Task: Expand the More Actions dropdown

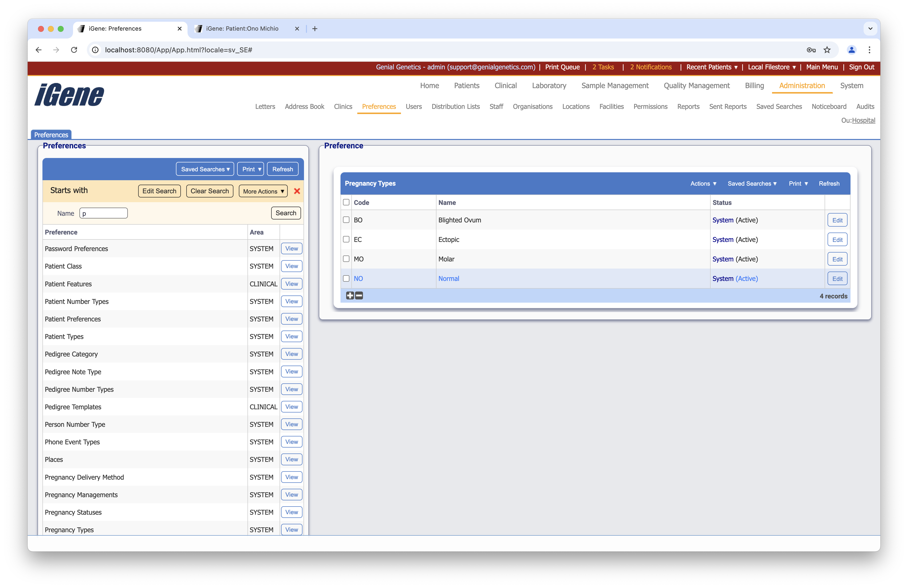Action: click(x=263, y=191)
